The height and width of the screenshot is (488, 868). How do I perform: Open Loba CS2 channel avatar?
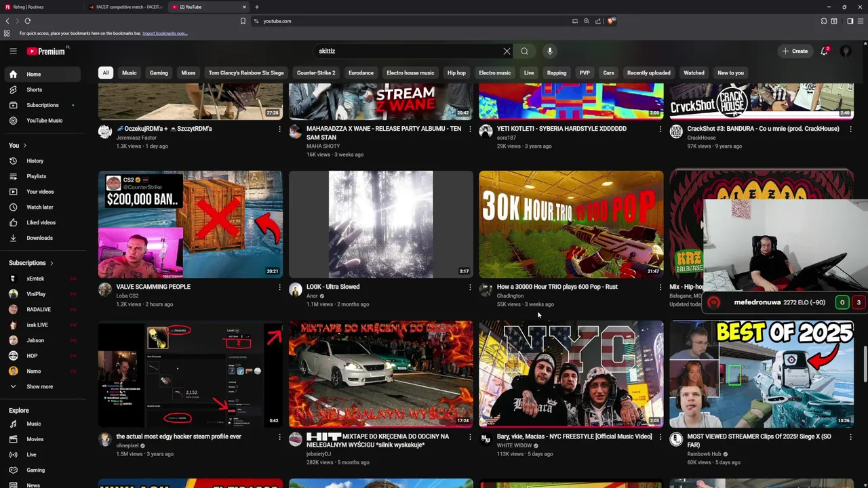105,290
